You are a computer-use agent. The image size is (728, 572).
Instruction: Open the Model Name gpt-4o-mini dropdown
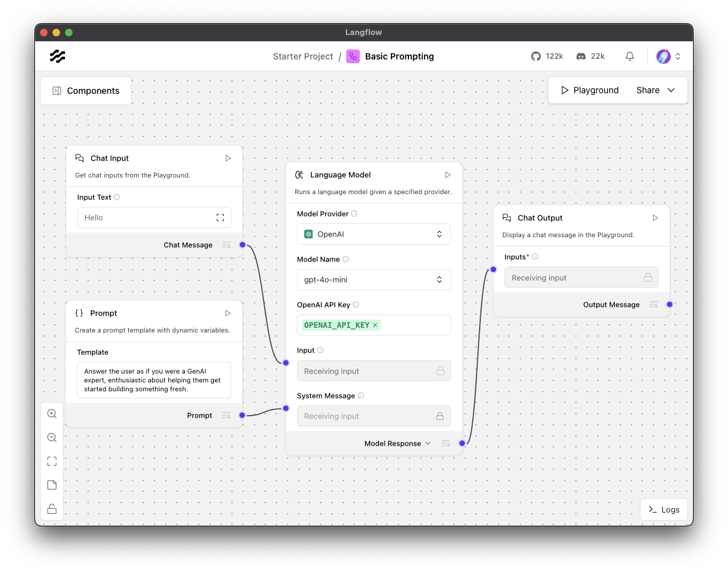point(373,280)
